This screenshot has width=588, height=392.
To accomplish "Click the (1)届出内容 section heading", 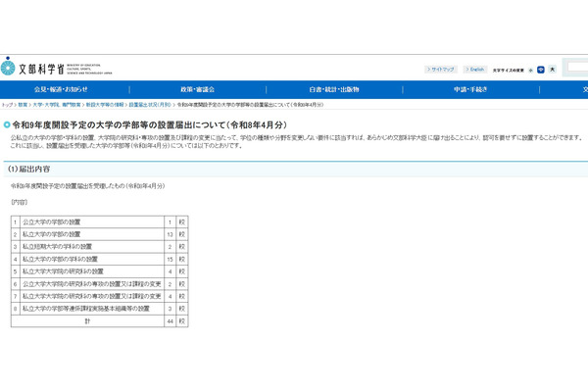I will [x=29, y=170].
